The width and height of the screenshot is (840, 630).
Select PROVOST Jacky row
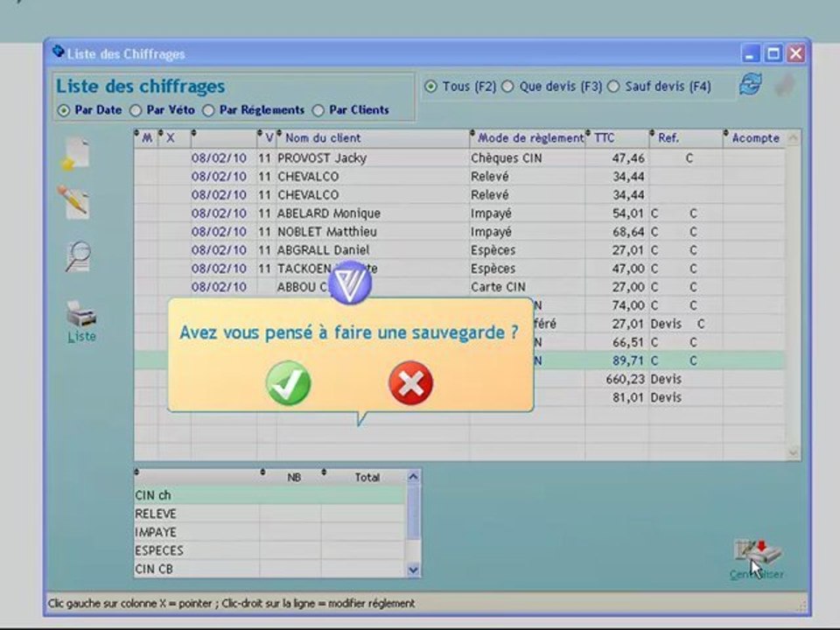click(459, 158)
